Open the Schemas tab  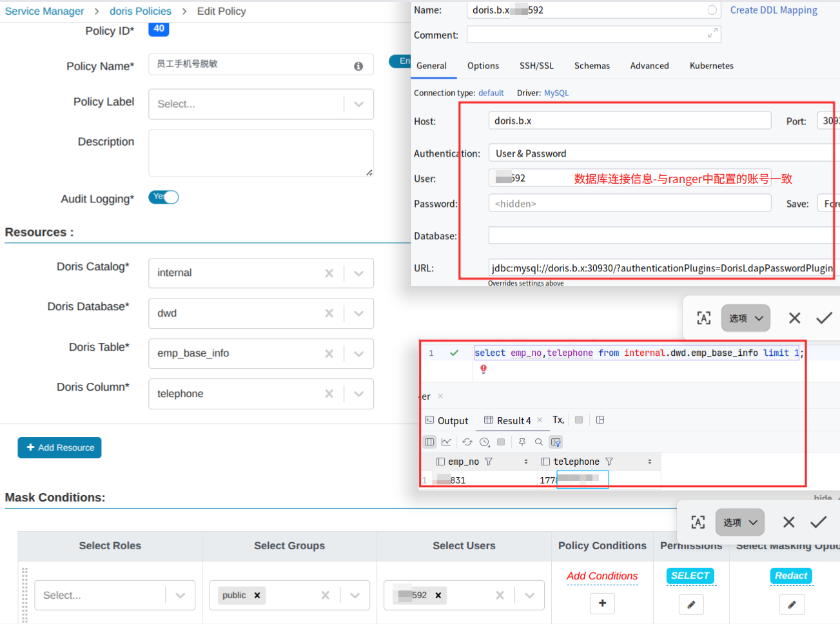click(592, 66)
